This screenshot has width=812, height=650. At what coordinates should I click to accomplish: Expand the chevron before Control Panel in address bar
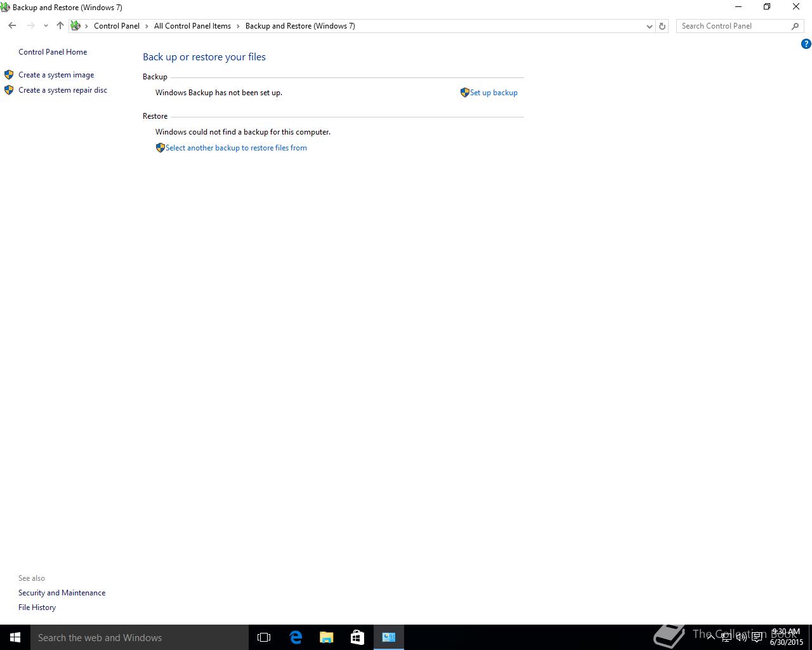tap(87, 26)
